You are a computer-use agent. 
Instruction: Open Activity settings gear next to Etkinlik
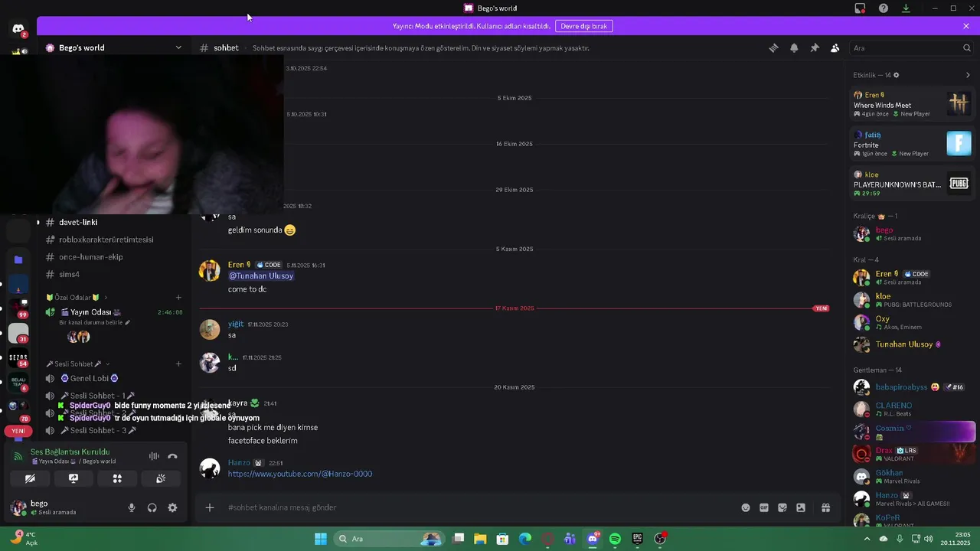pyautogui.click(x=897, y=75)
